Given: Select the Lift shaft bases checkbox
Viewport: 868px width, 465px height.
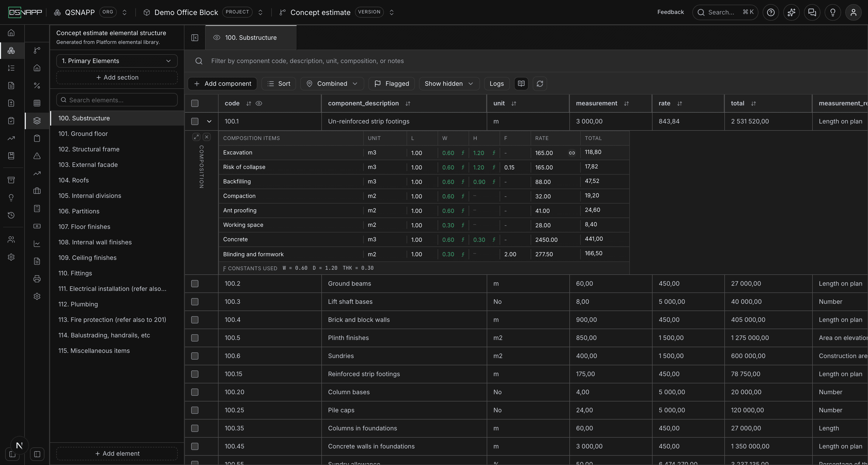Looking at the screenshot, I should pyautogui.click(x=195, y=301).
